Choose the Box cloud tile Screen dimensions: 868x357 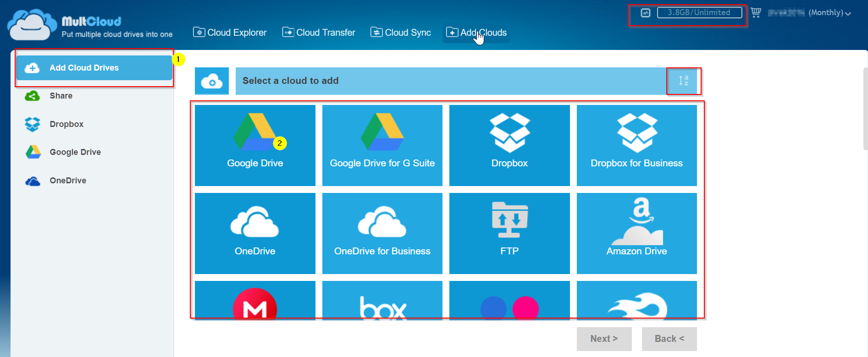pyautogui.click(x=382, y=301)
